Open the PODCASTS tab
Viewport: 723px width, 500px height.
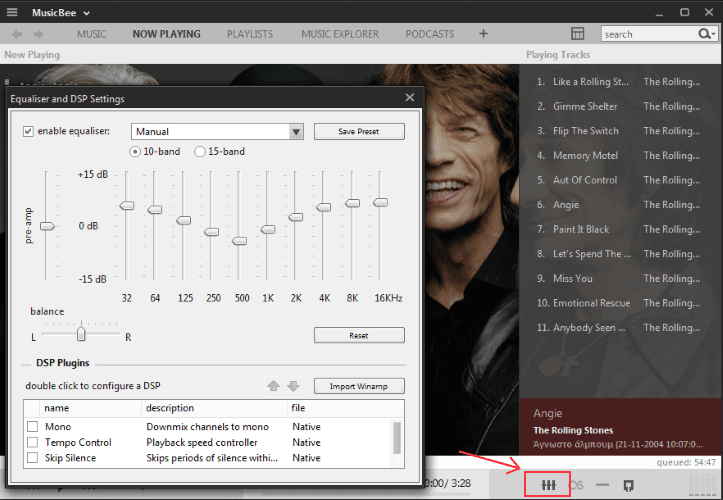pyautogui.click(x=429, y=34)
